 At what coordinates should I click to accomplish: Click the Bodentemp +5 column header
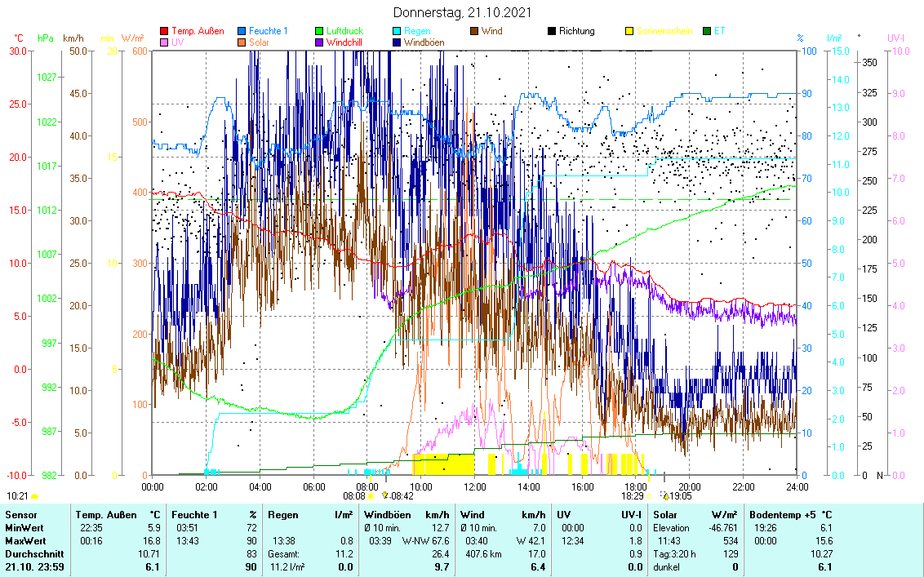[781, 515]
